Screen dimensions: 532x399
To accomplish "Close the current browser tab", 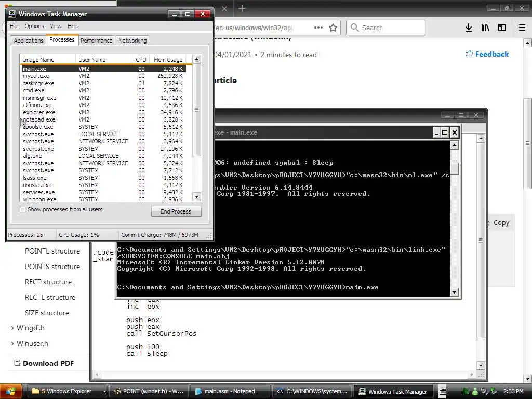I will point(224,9).
